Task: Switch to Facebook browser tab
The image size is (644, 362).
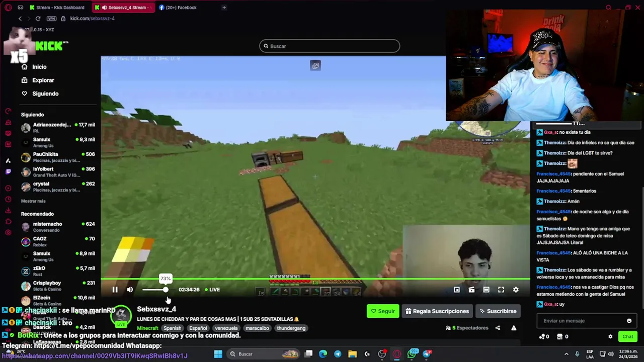Action: coord(178,8)
